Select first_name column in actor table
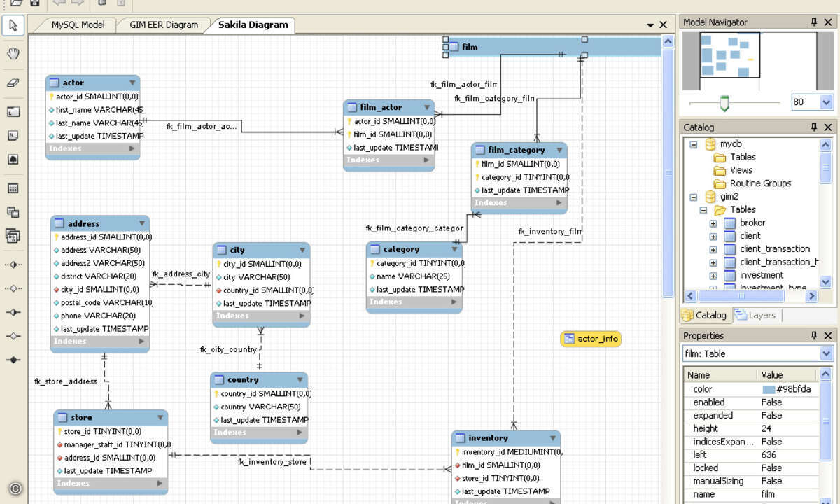 [x=95, y=110]
